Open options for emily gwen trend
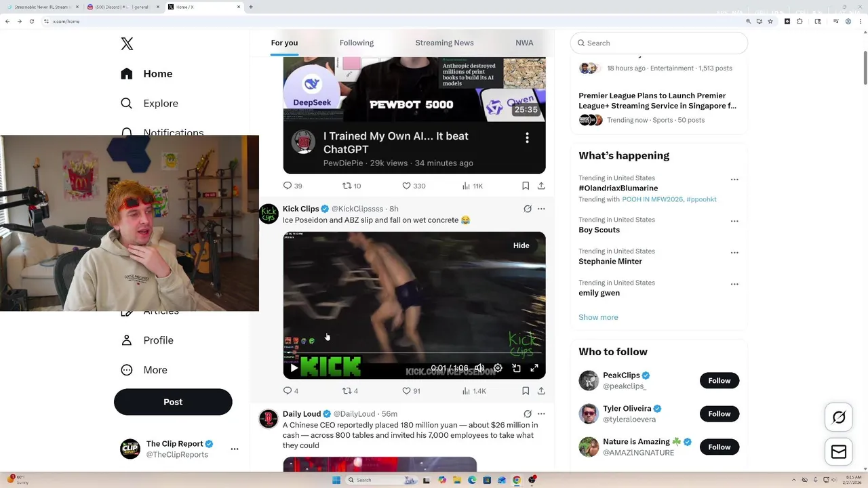 click(x=734, y=284)
